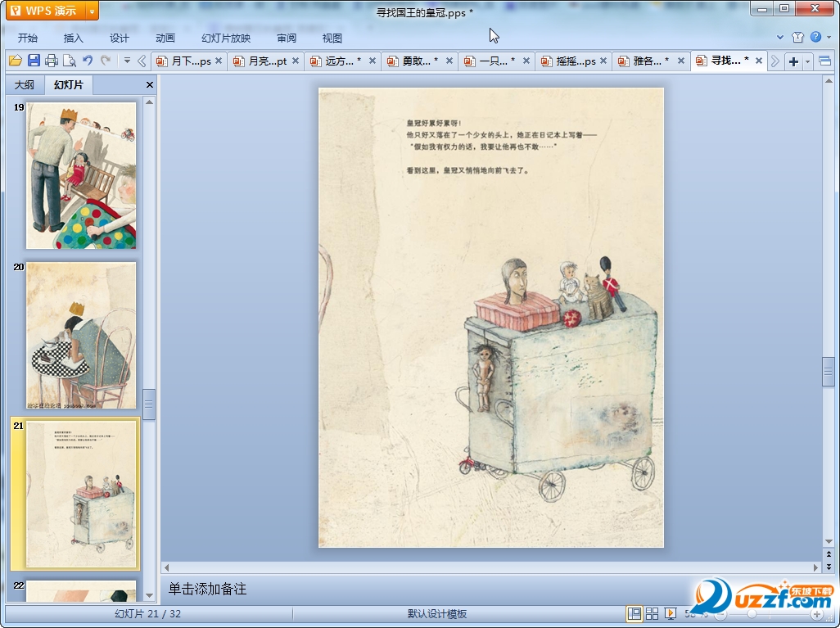Open the 幻灯片放映 ribbon tab
840x628 pixels.
click(226, 38)
